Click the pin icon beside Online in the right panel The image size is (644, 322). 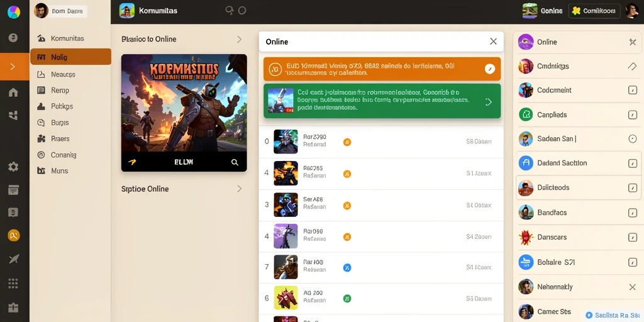pos(633,42)
